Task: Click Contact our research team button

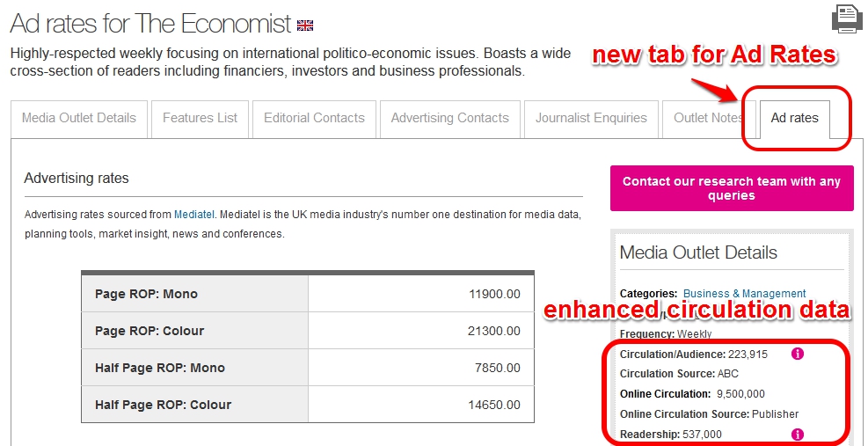Action: pyautogui.click(x=732, y=188)
